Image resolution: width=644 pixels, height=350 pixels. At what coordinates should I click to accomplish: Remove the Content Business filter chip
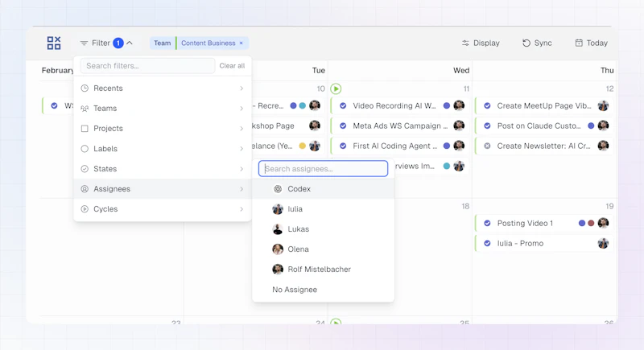pos(241,43)
